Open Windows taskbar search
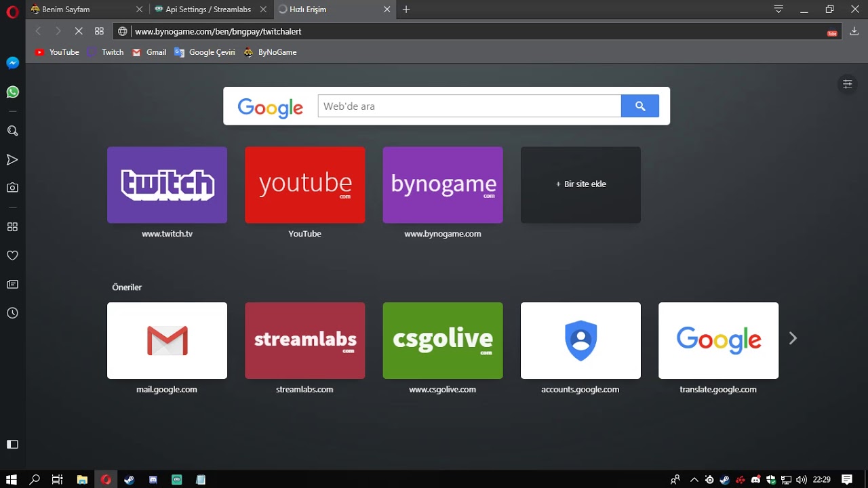 point(35,479)
